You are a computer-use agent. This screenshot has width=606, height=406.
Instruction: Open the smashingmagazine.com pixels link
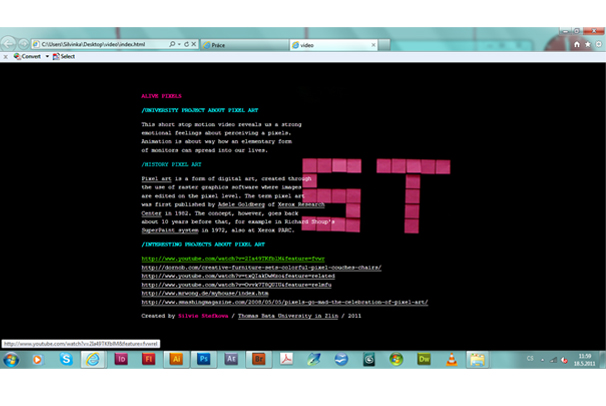(284, 300)
